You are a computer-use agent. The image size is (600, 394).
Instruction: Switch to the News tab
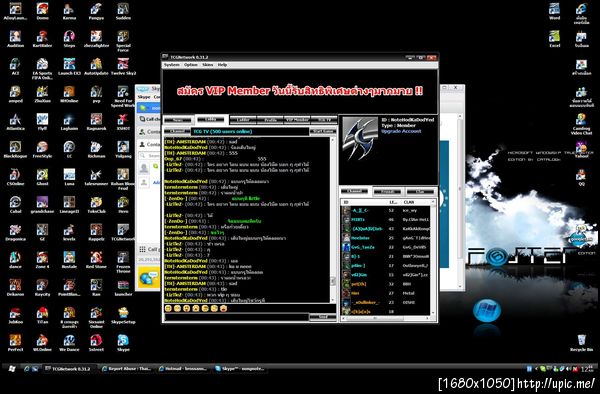coord(178,120)
